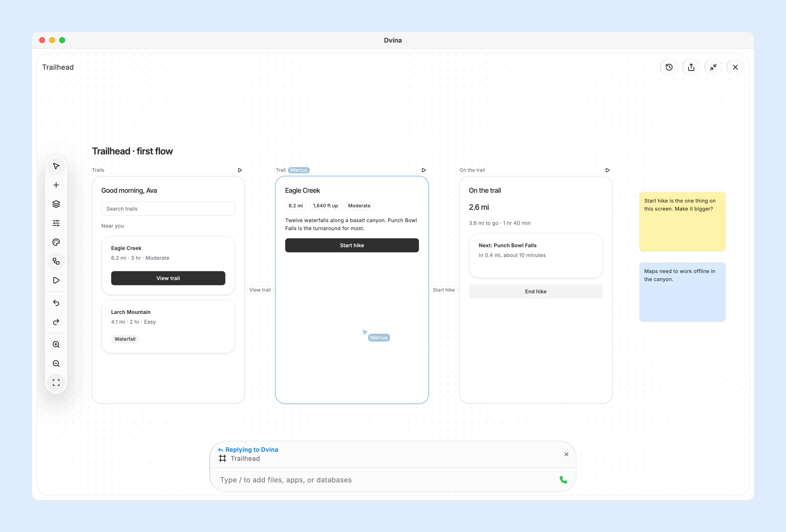Select the Larch Mountain card title
The height and width of the screenshot is (532, 786).
click(x=131, y=312)
